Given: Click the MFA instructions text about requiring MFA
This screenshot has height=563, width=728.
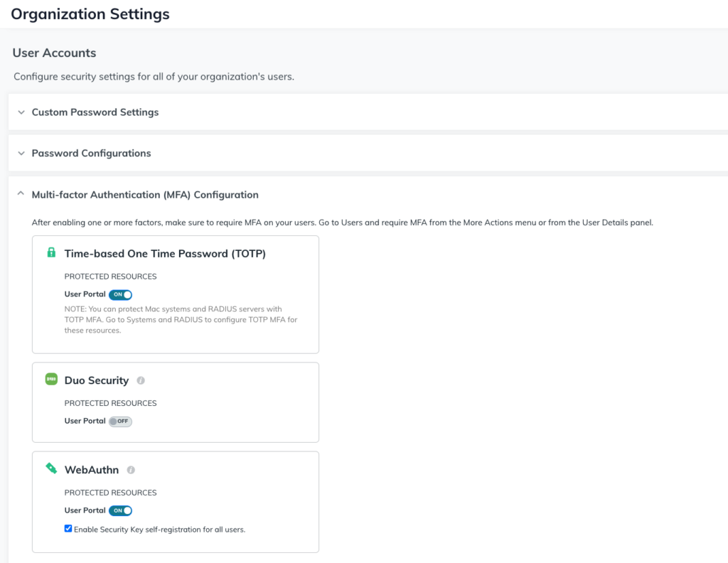Looking at the screenshot, I should 342,222.
